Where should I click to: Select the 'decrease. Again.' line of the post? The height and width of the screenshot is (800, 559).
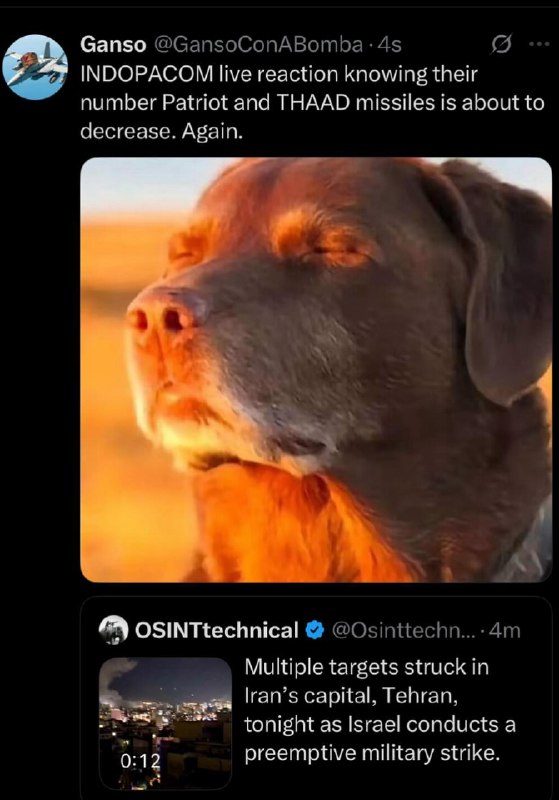pos(162,132)
